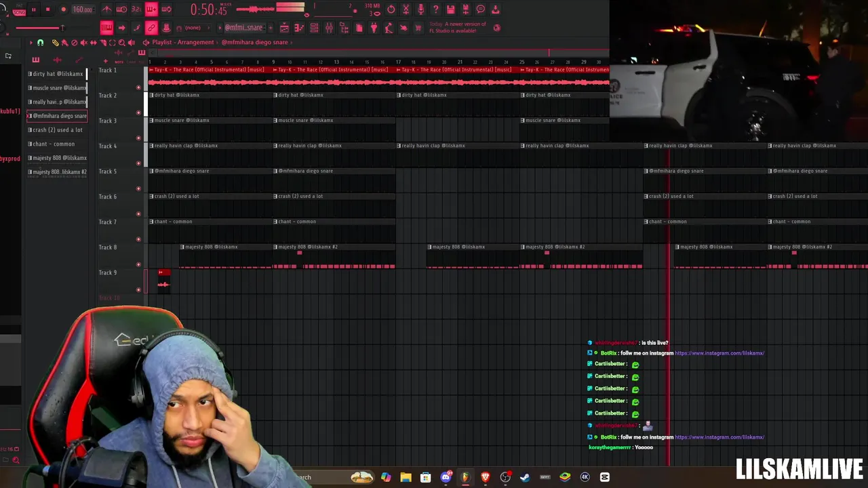Toggle the playlist snap magnet icon
Screen dimensions: 868x488
tap(40, 43)
